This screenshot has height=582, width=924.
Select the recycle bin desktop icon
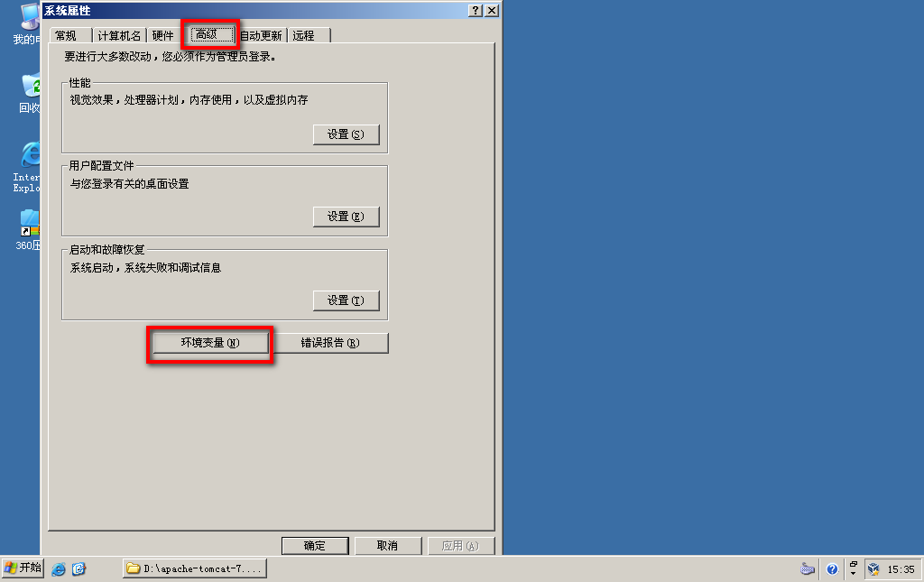click(30, 92)
